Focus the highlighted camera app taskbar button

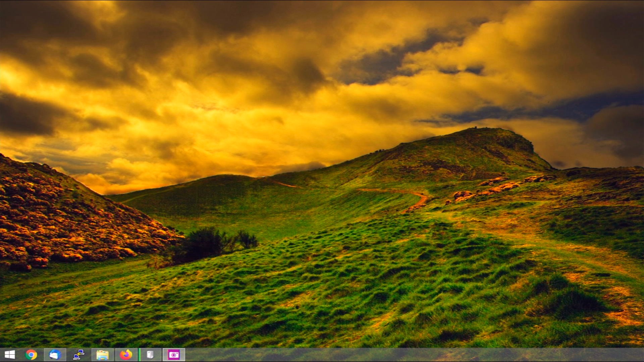174,355
